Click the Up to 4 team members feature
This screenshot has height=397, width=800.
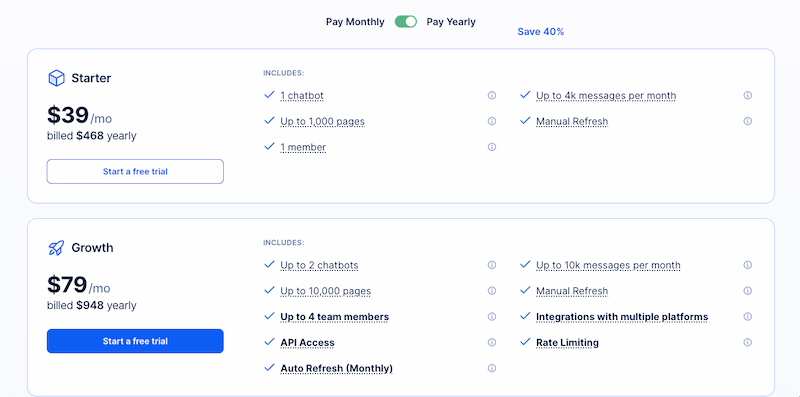pos(335,317)
